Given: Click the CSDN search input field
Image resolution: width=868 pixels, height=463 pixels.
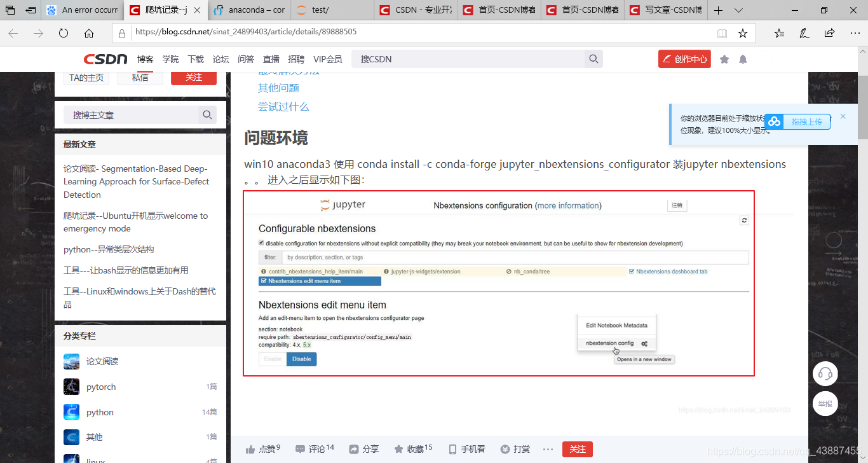Looking at the screenshot, I should click(468, 59).
